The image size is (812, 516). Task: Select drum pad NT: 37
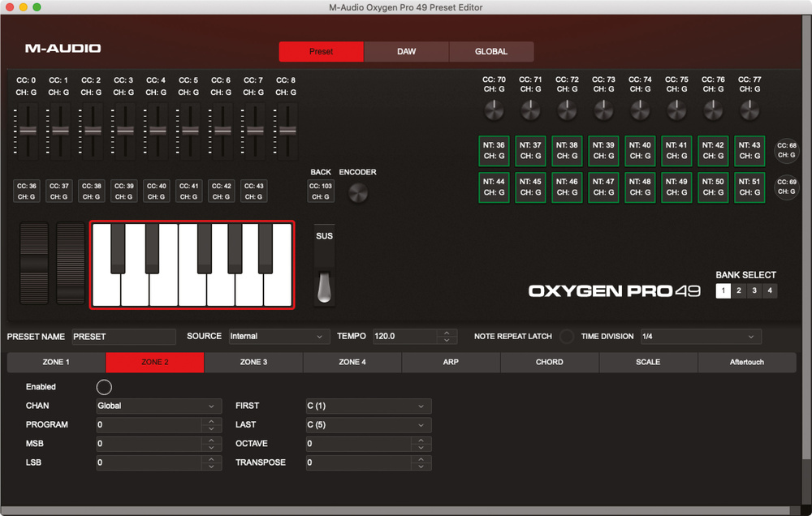click(x=530, y=151)
